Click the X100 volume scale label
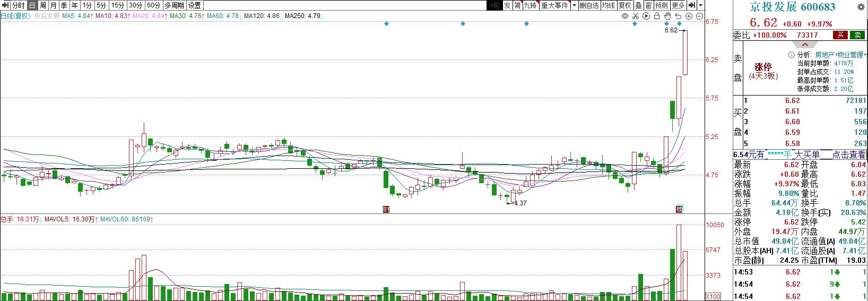Image resolution: width=868 pixels, height=301 pixels. click(x=714, y=296)
